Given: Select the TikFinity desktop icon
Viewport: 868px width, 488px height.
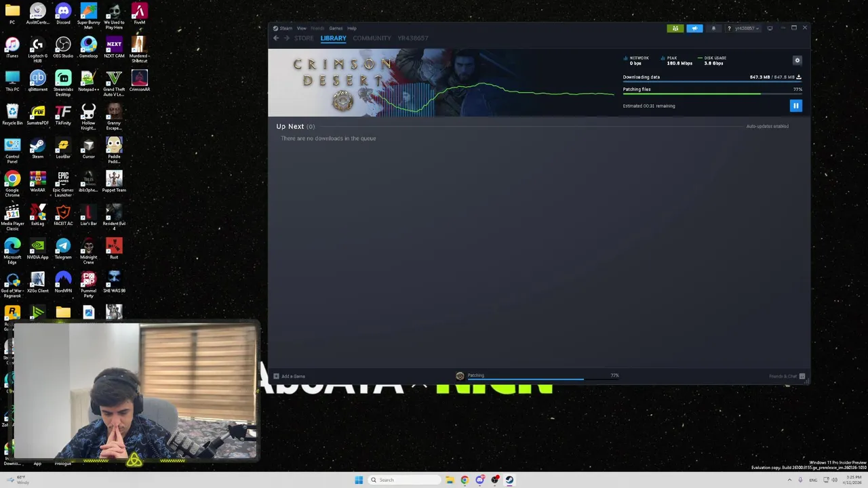Looking at the screenshot, I should coord(63,115).
